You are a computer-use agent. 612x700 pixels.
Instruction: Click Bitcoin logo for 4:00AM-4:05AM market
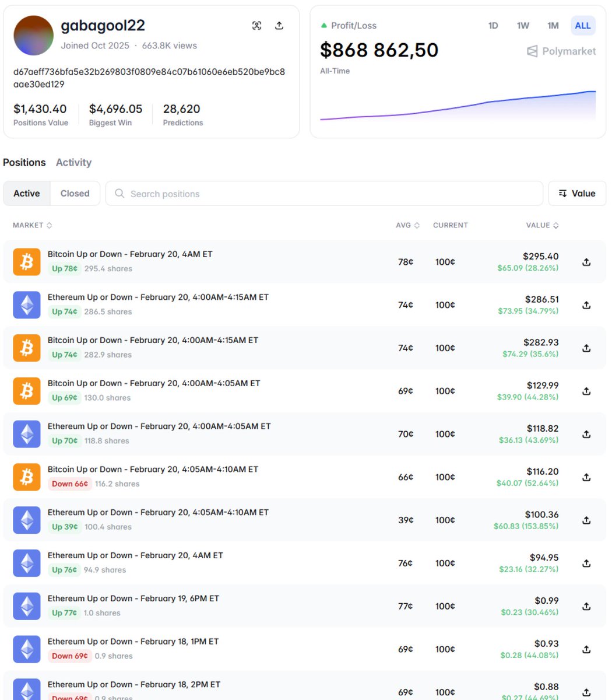point(27,391)
